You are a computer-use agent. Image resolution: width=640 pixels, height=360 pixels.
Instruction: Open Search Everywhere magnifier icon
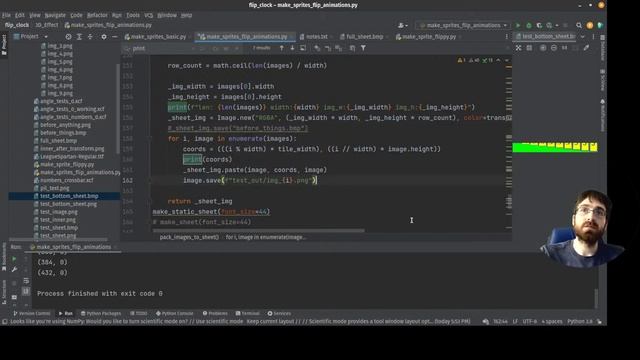pyautogui.click(x=579, y=25)
